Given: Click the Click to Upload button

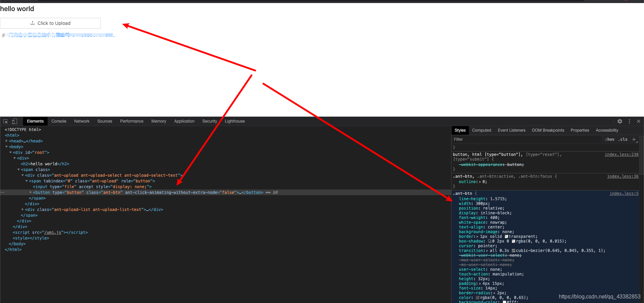Looking at the screenshot, I should [x=50, y=23].
